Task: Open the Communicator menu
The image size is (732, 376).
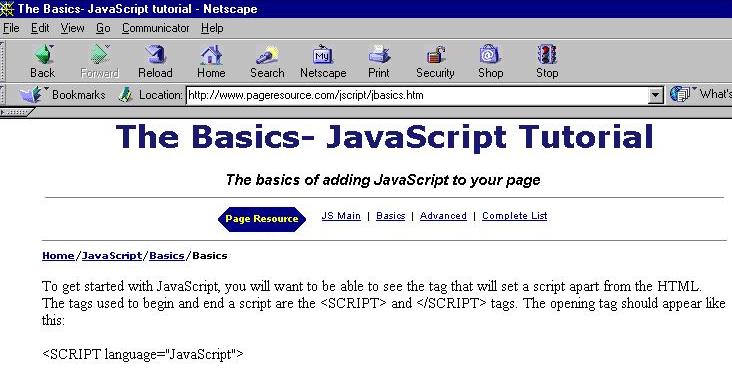Action: [156, 28]
